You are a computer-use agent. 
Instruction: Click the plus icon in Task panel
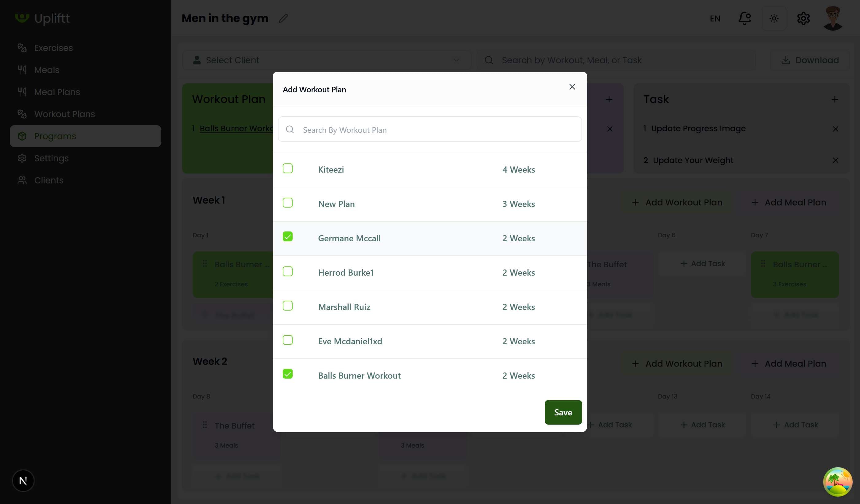[835, 100]
